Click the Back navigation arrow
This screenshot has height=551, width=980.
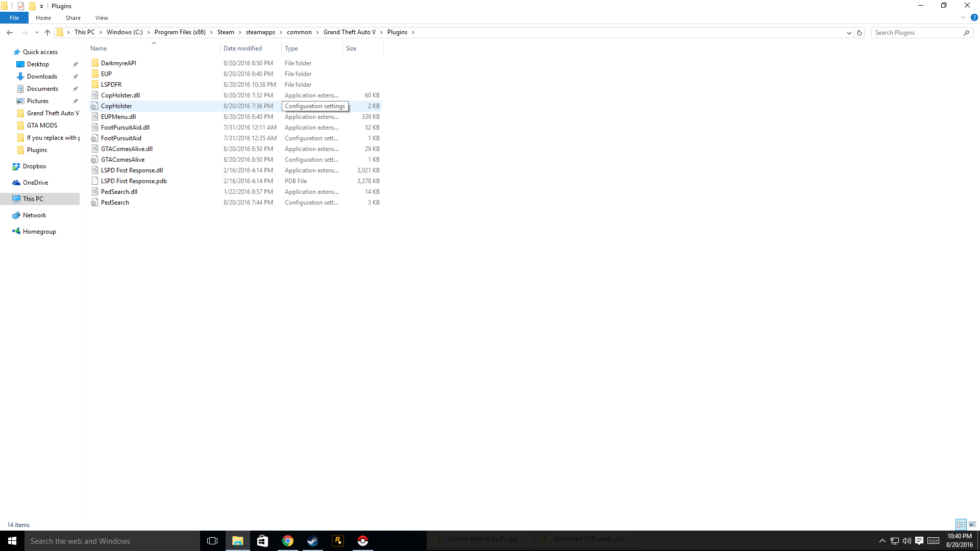(x=10, y=33)
